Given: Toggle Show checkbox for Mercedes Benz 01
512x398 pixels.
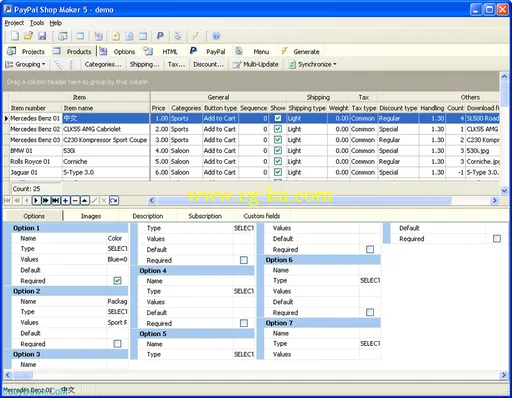Looking at the screenshot, I should (278, 118).
